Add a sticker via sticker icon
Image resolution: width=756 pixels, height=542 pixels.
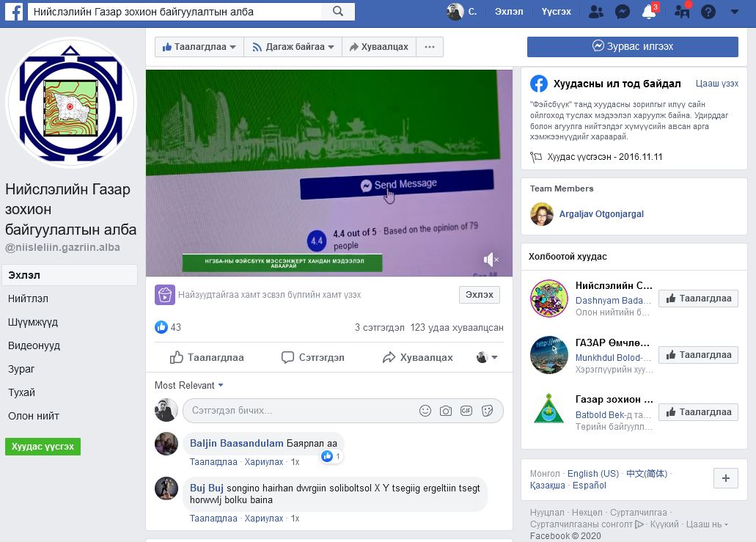pyautogui.click(x=488, y=411)
